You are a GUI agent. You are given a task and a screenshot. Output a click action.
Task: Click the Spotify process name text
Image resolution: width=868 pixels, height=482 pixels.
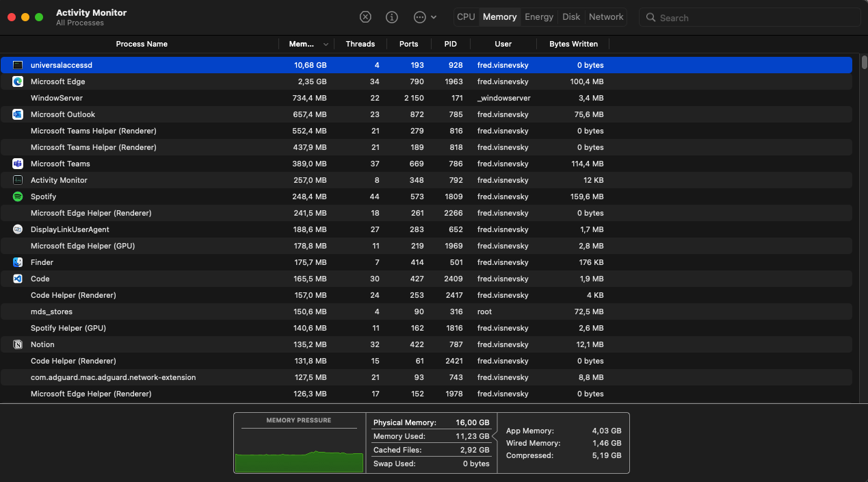pyautogui.click(x=43, y=196)
